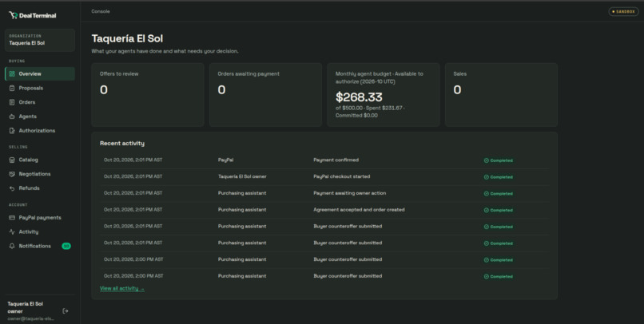Click the View all activity link
Image resolution: width=644 pixels, height=324 pixels.
122,289
